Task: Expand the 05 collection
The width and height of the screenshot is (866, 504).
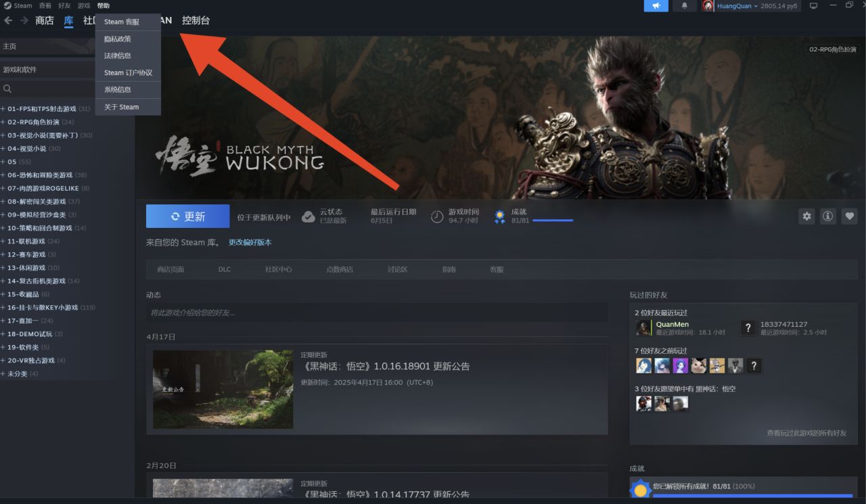Action: [3, 162]
